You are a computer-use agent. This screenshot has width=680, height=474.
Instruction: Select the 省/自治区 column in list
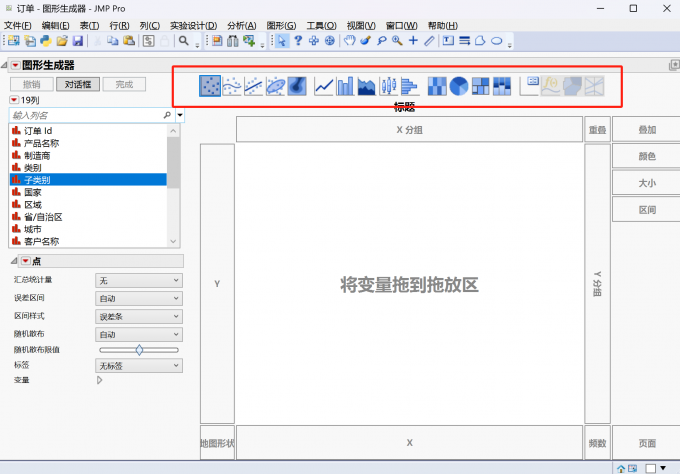(88, 217)
